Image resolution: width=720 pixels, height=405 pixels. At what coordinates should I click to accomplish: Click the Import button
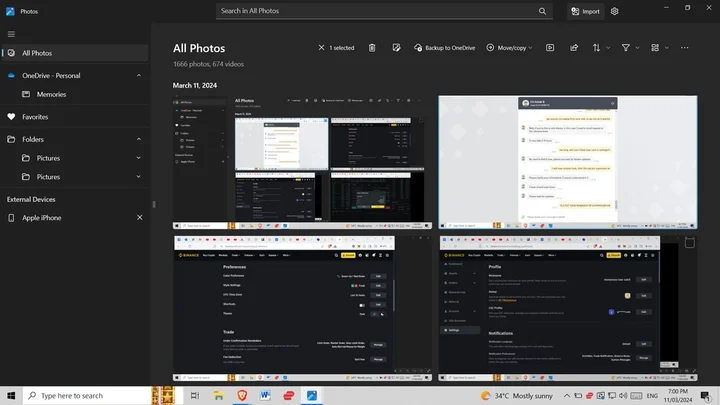click(585, 11)
